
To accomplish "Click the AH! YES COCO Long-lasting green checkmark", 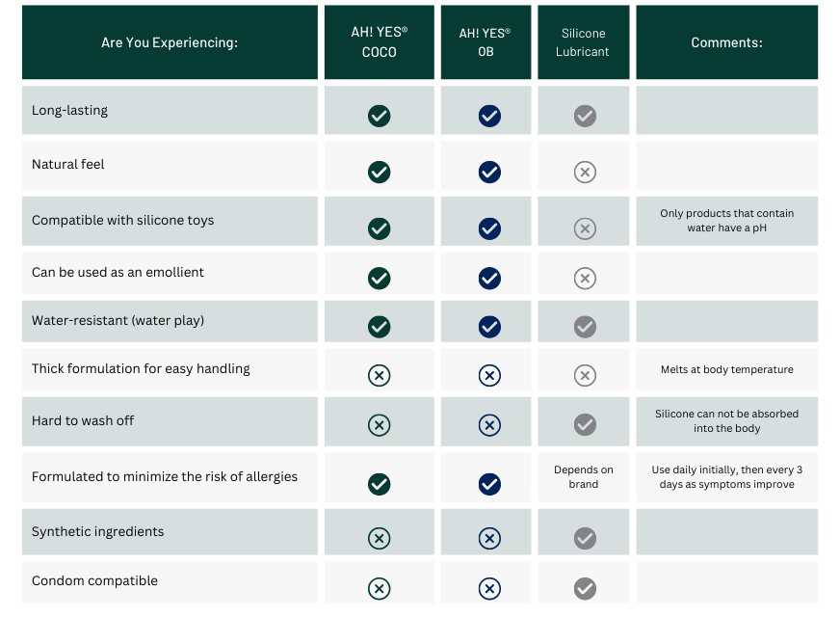I will (x=380, y=116).
